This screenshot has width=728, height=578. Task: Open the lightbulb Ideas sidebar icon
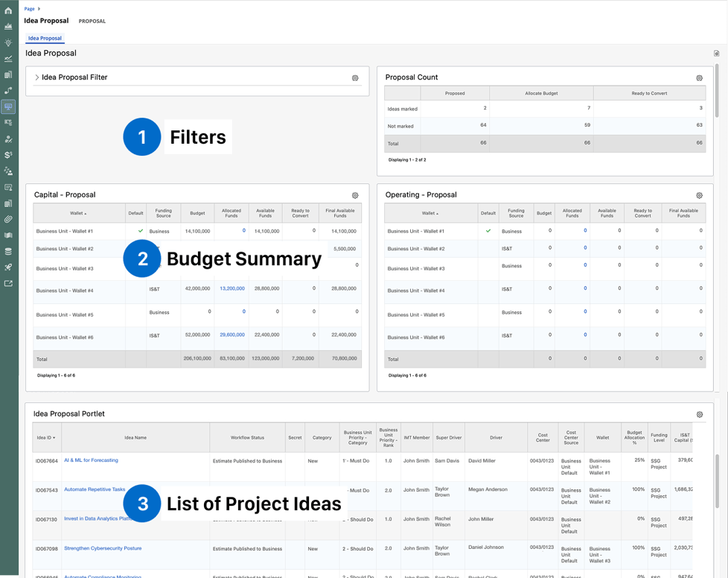pos(8,42)
